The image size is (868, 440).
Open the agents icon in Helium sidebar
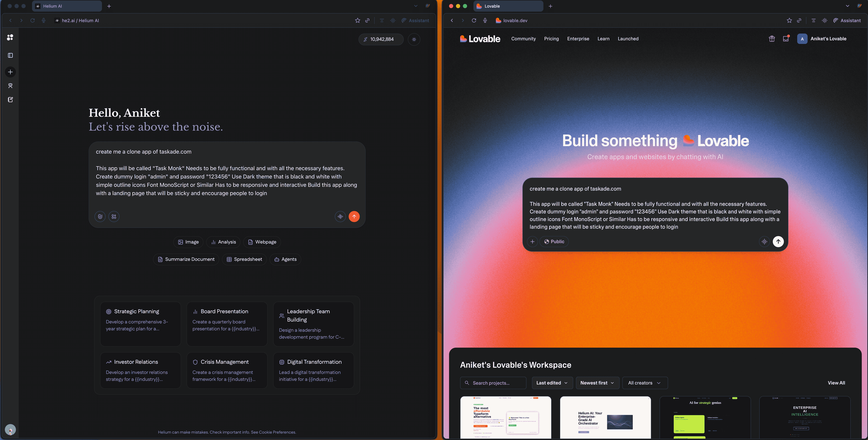coord(10,86)
